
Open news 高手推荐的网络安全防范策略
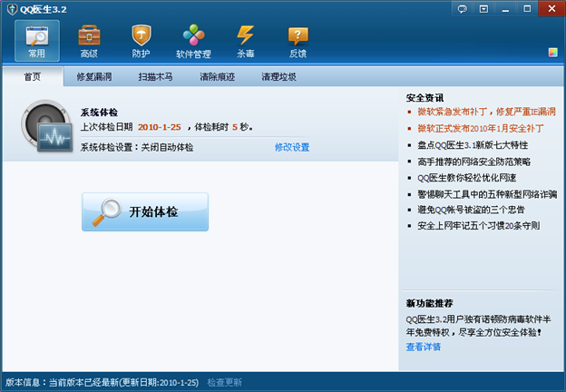click(x=474, y=162)
